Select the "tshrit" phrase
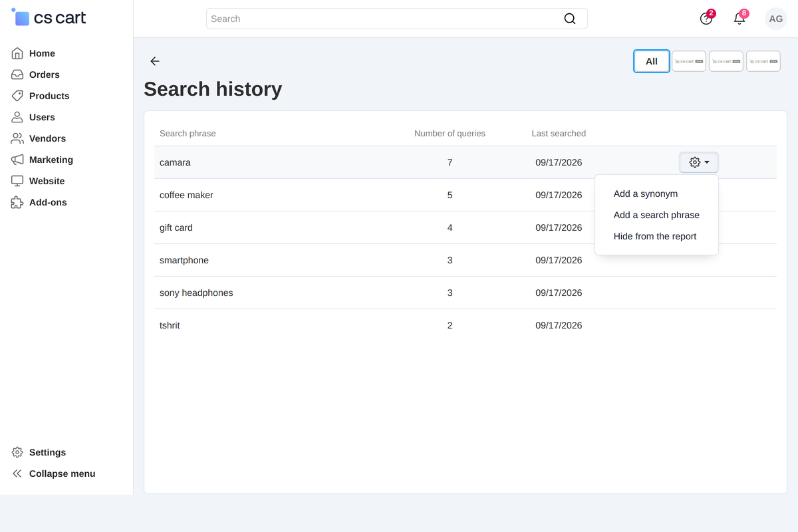 [x=170, y=325]
